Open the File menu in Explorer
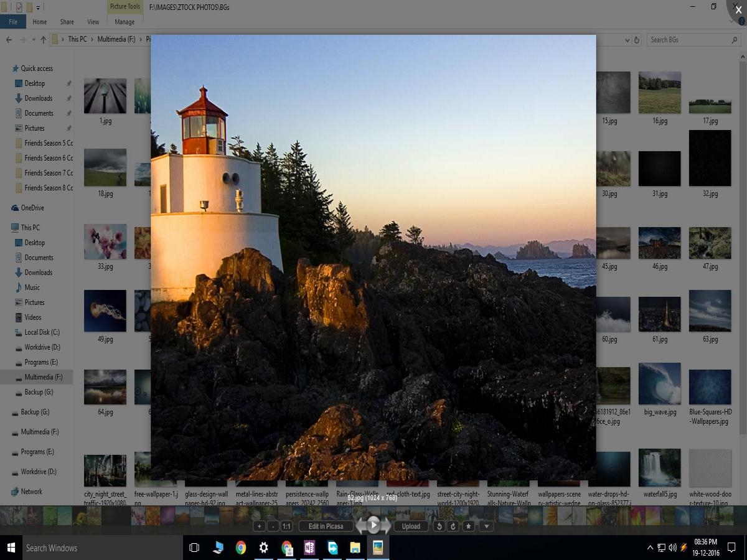Viewport: 747px width, 560px height. 12,21
